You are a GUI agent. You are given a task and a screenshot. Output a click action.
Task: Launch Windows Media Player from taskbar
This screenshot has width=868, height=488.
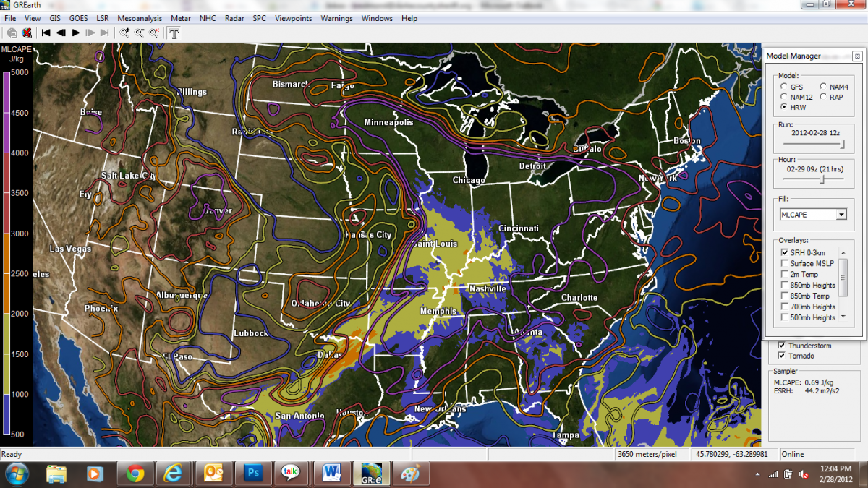pyautogui.click(x=95, y=474)
